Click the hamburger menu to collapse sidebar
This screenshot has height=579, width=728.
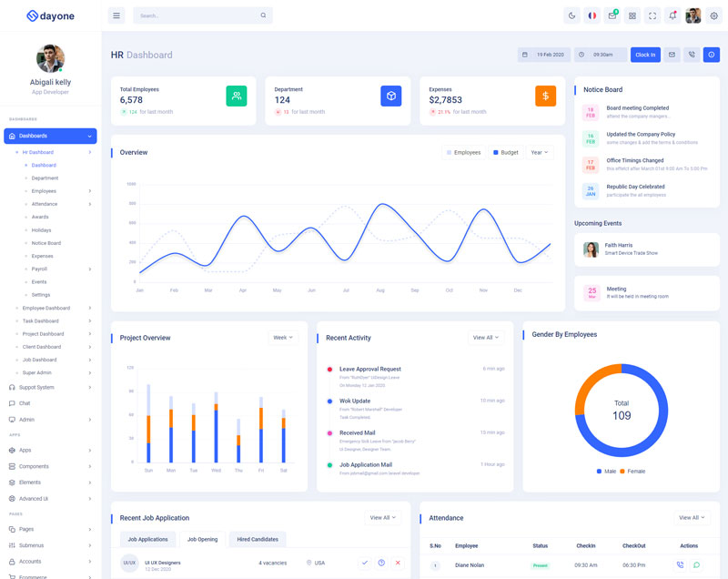pos(116,15)
